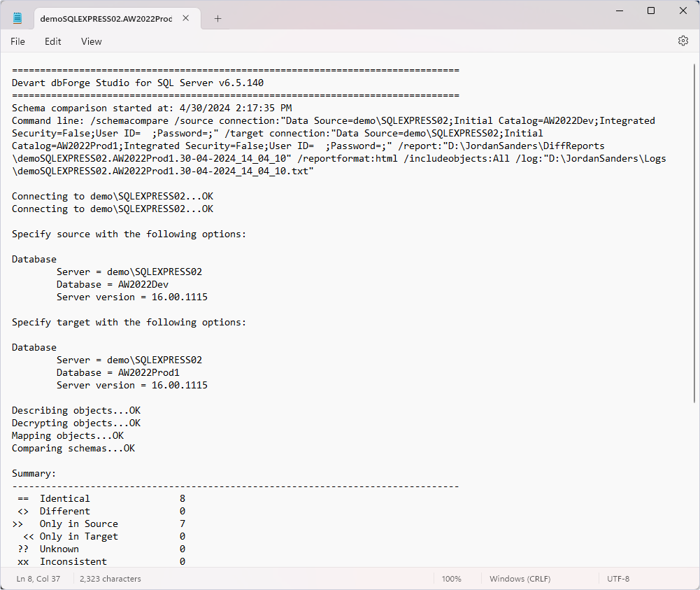Open the Edit menu
The height and width of the screenshot is (590, 700).
pos(52,41)
